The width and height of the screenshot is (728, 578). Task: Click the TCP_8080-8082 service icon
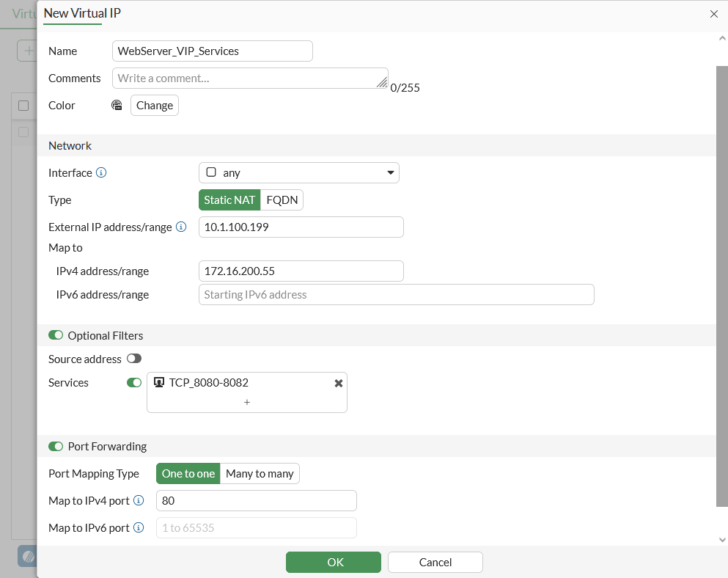point(159,382)
